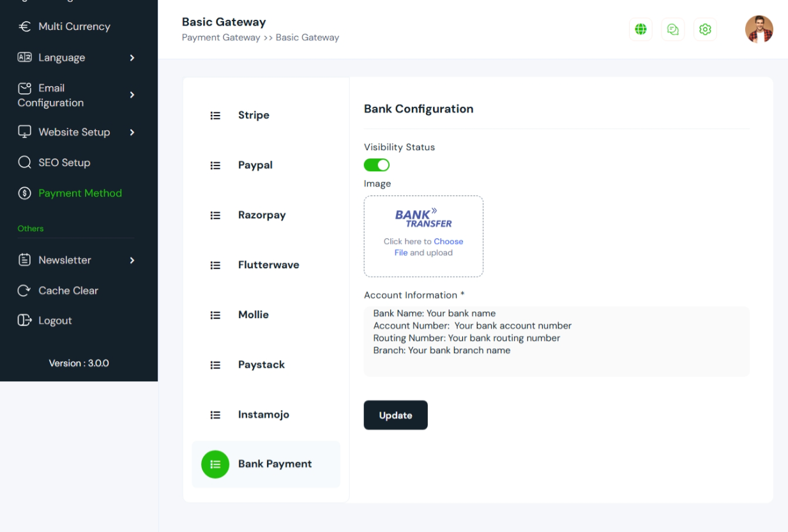Click the Others section label

point(31,228)
